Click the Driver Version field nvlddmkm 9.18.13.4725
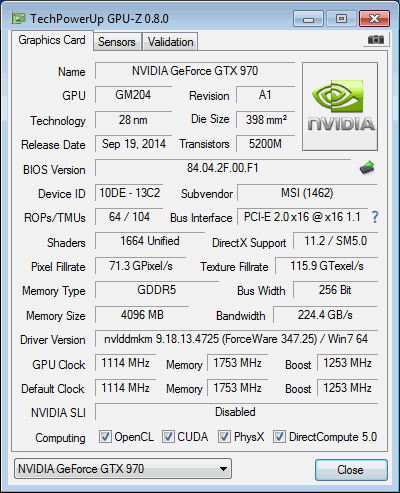Image resolution: width=400 pixels, height=493 pixels. click(236, 339)
